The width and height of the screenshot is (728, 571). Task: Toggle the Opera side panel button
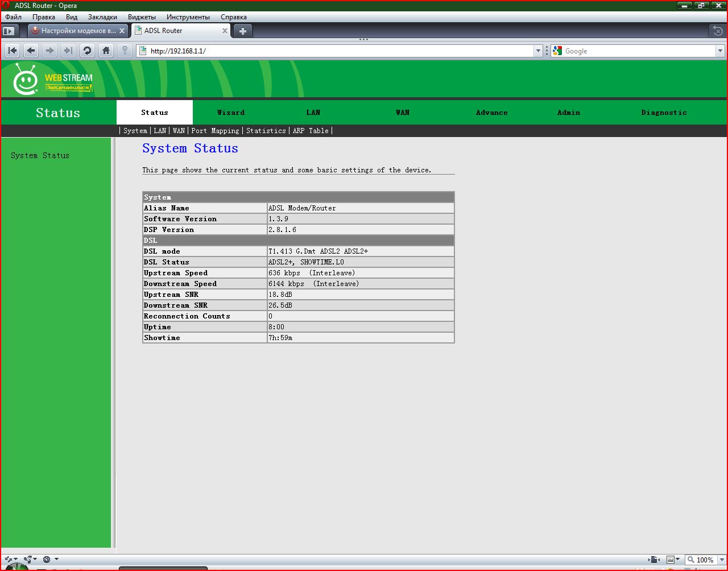9,31
